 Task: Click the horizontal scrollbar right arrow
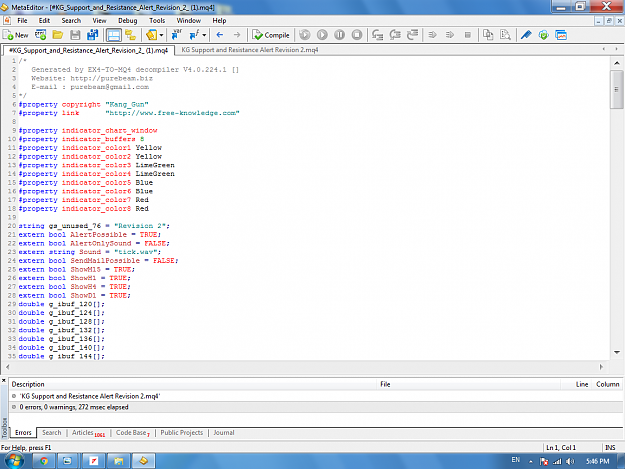[x=601, y=367]
